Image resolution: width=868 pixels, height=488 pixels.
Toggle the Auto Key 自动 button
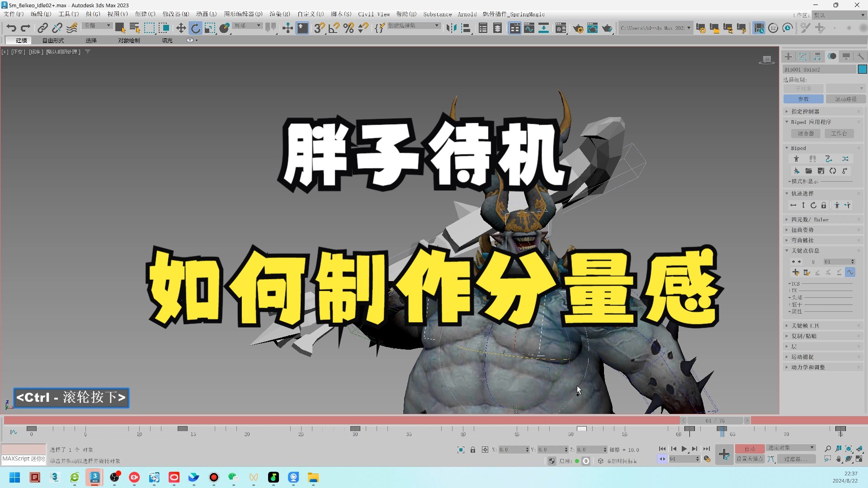pyautogui.click(x=750, y=449)
